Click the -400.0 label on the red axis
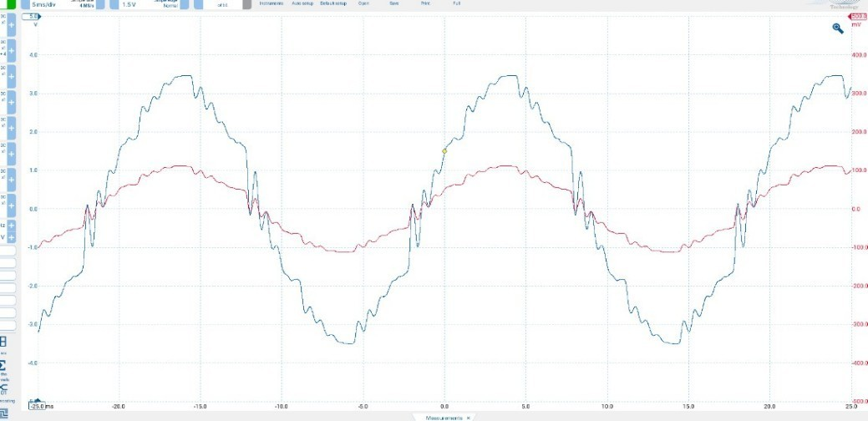 859,363
